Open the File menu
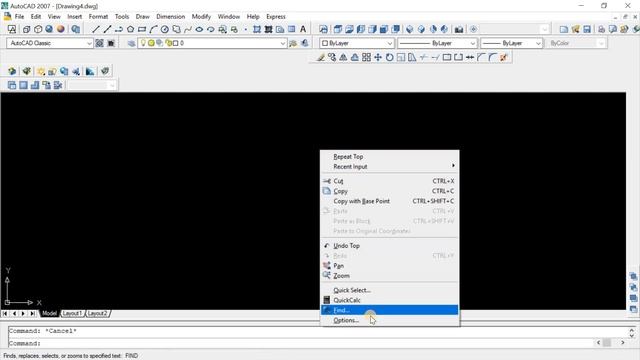640x360 pixels. point(19,17)
